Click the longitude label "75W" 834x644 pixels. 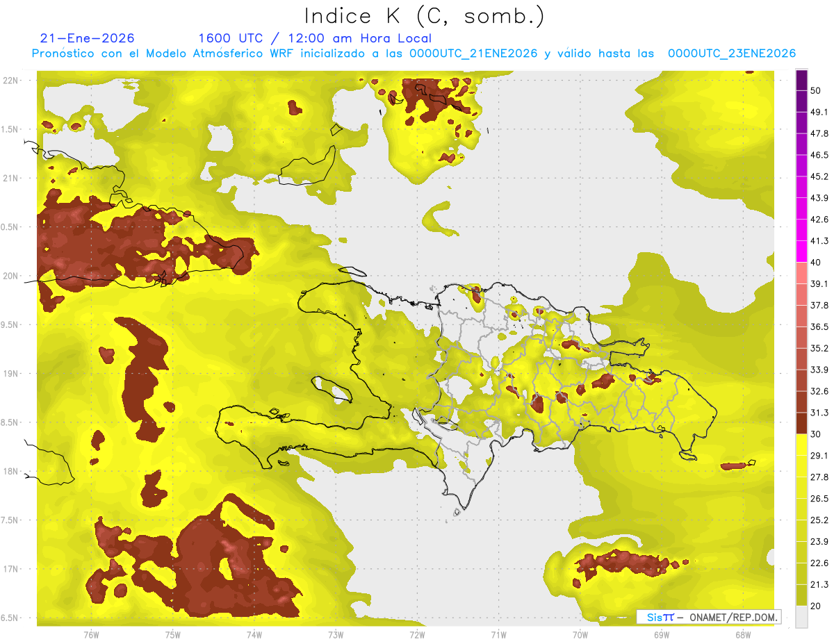(172, 635)
